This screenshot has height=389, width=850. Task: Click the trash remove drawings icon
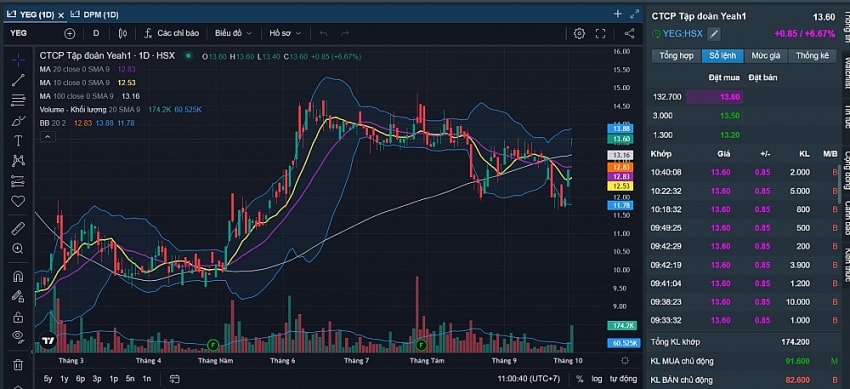(x=18, y=365)
